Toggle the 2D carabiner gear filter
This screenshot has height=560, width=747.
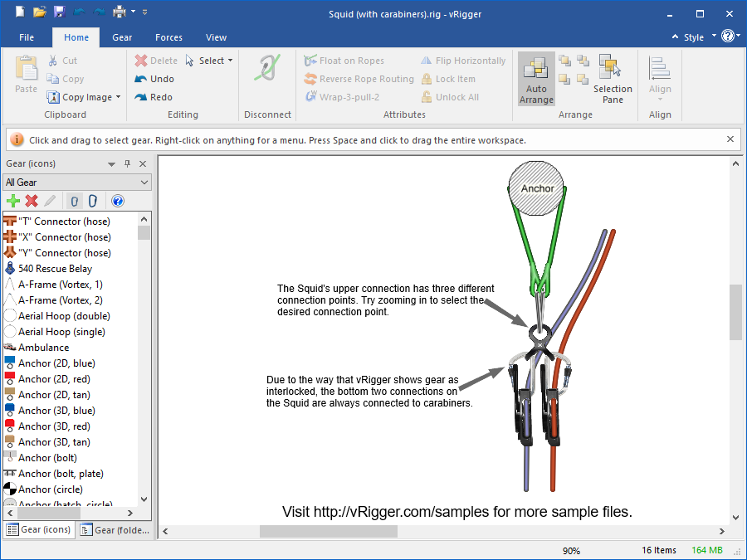(x=73, y=200)
